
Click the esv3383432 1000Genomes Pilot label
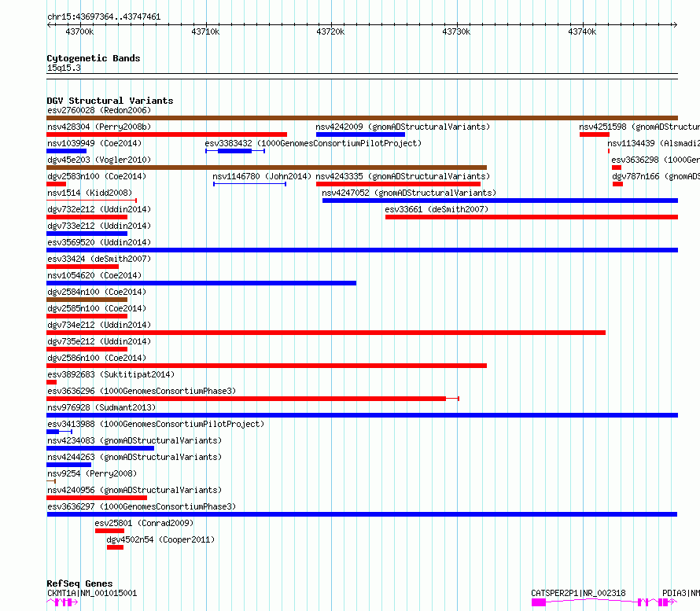[313, 143]
